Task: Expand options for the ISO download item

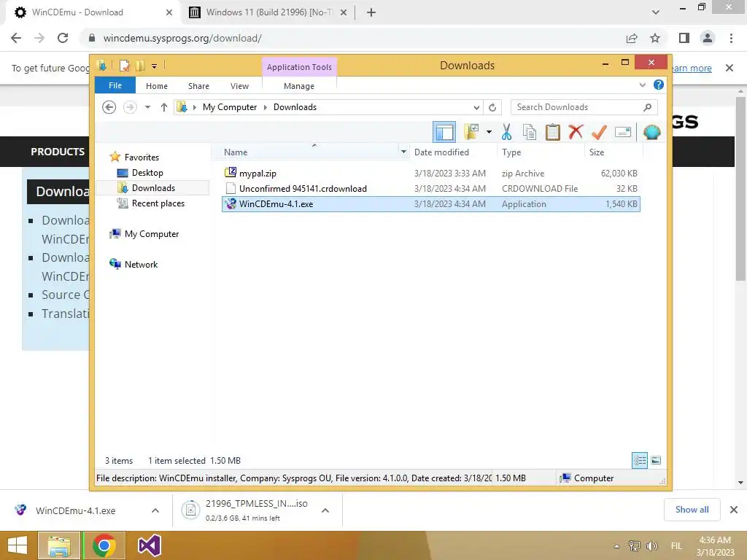Action: 325,510
